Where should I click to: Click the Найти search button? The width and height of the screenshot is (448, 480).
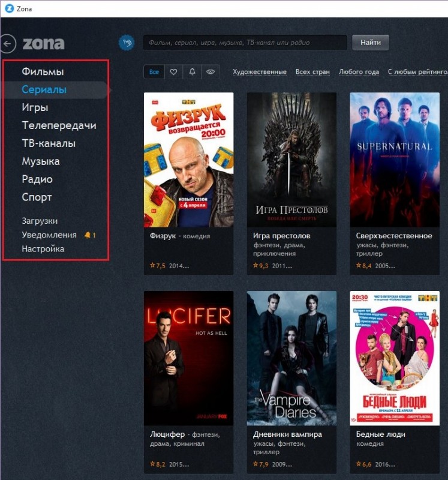pos(371,43)
